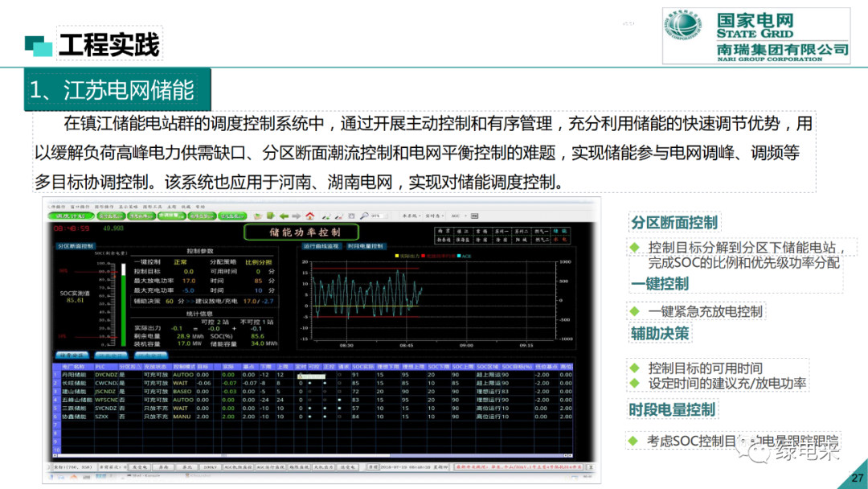Click the 送受电 bottom button

[348, 466]
